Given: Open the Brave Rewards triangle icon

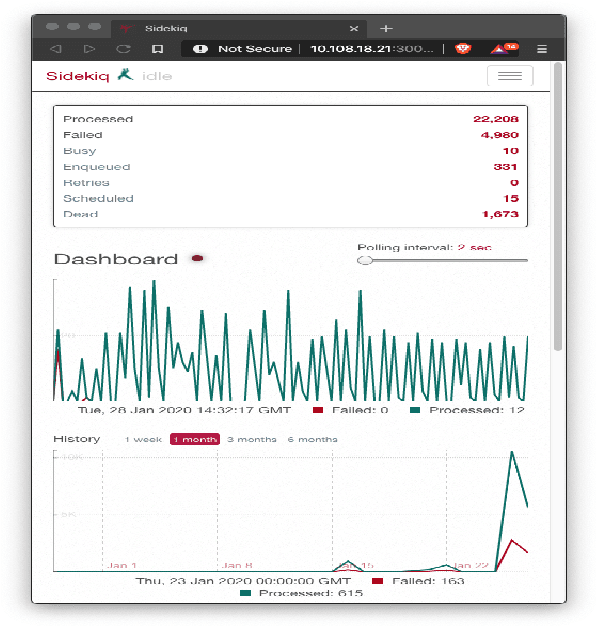Looking at the screenshot, I should 499,49.
